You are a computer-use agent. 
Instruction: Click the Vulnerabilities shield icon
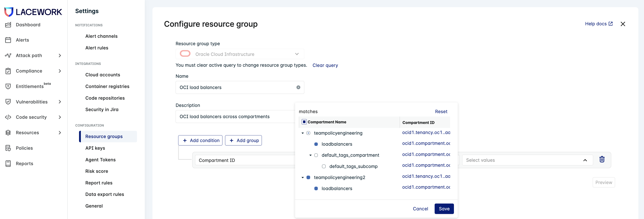8,102
